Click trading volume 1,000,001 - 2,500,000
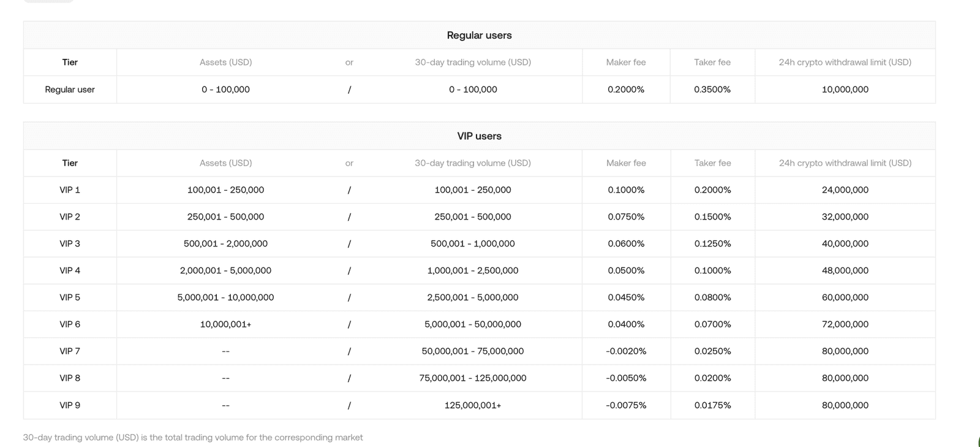This screenshot has width=980, height=447. 473,270
